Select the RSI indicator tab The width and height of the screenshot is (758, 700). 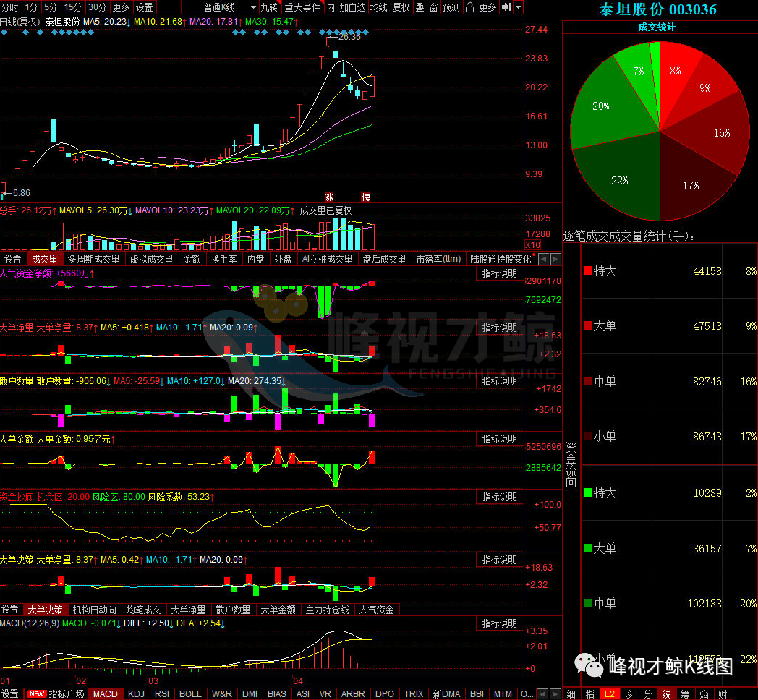(162, 693)
